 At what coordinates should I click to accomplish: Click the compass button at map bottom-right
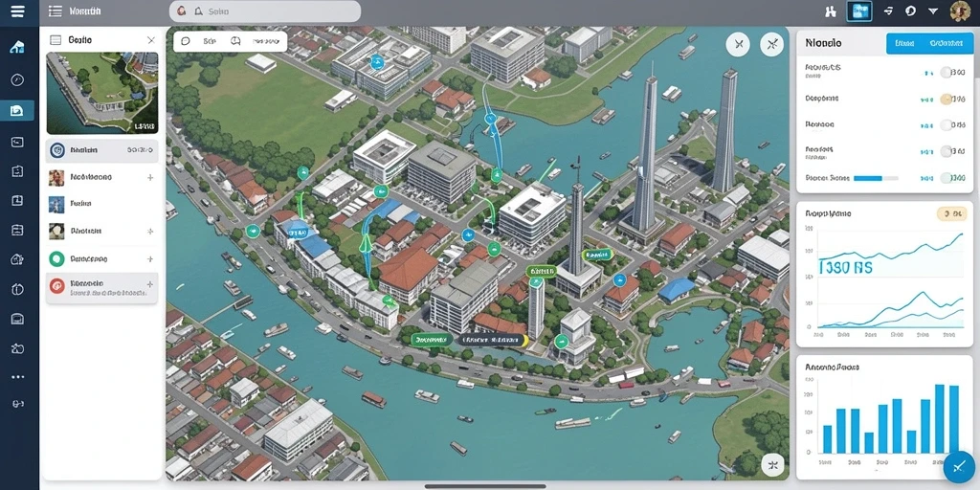tap(772, 464)
